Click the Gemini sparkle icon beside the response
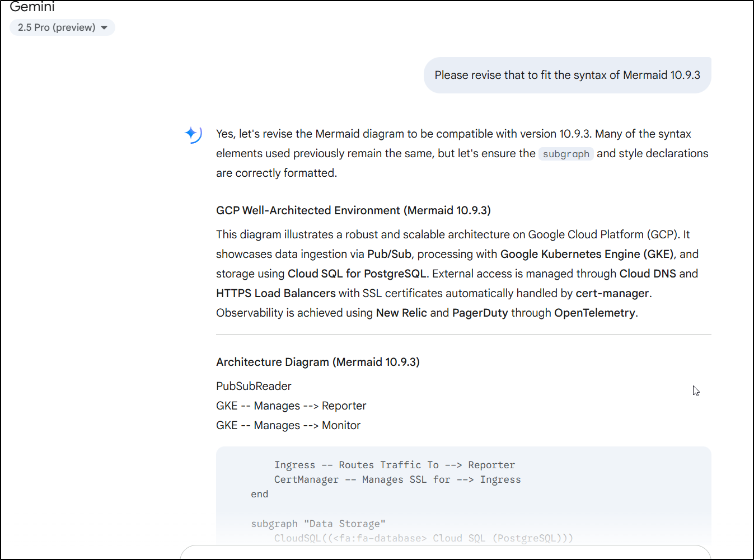754x560 pixels. pos(193,134)
